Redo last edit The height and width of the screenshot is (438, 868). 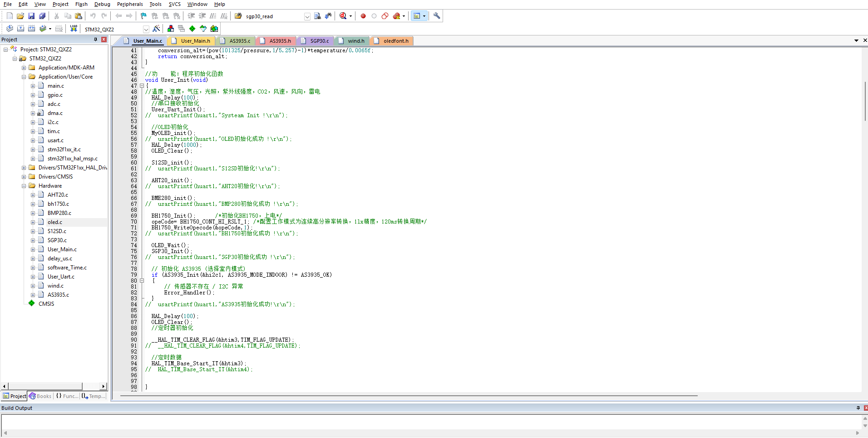(104, 16)
